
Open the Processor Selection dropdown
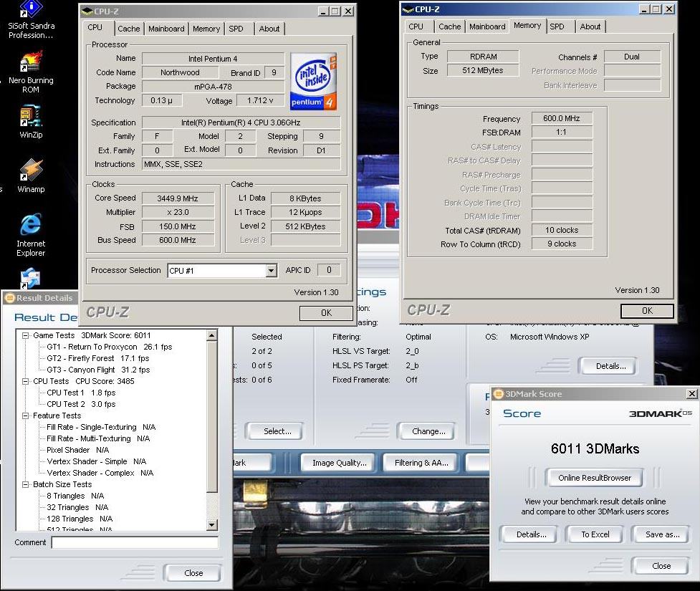tap(271, 271)
